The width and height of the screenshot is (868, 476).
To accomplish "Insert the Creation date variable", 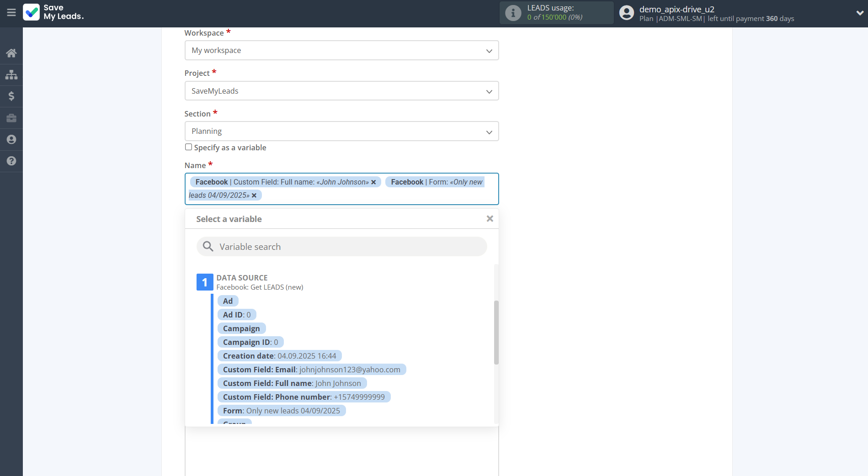I will 279,356.
